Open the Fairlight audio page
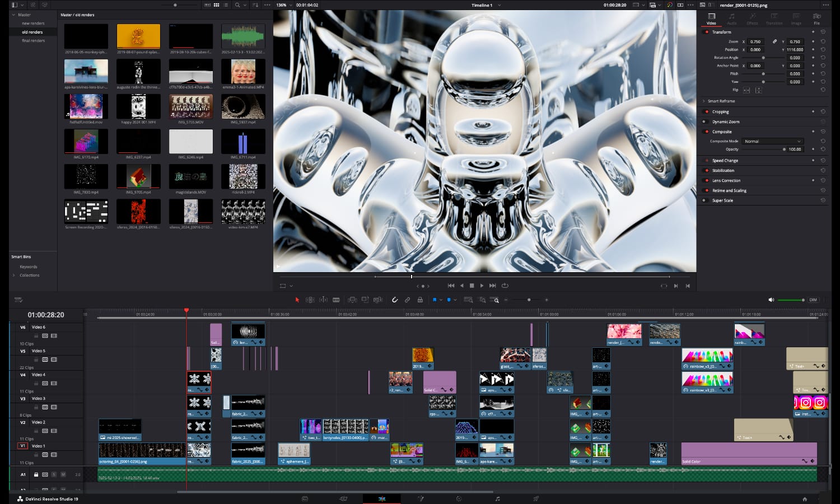Image resolution: width=840 pixels, height=504 pixels. click(x=498, y=498)
